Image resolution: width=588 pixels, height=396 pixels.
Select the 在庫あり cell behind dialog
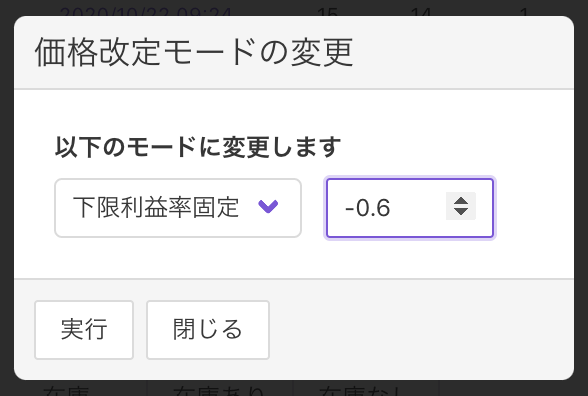218,390
